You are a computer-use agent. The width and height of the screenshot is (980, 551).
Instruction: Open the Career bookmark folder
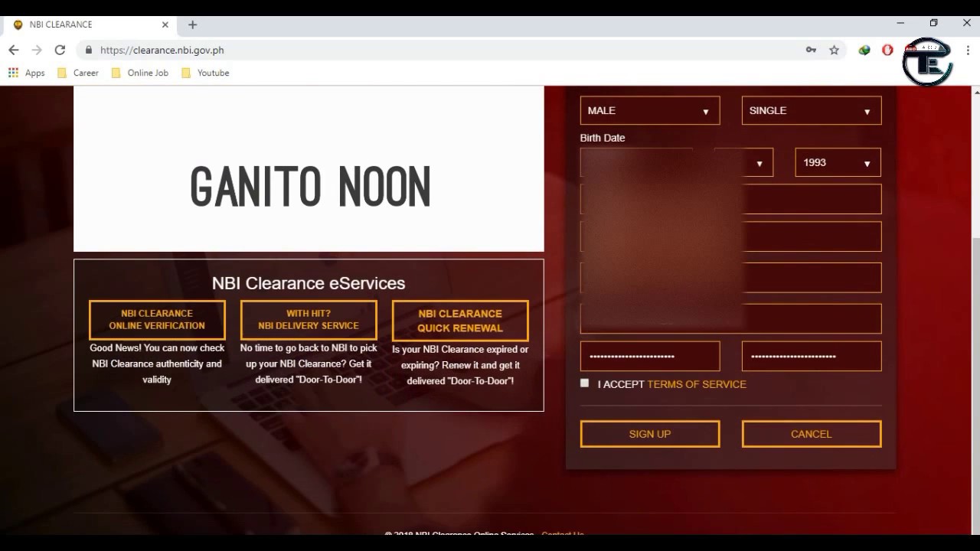tap(77, 73)
